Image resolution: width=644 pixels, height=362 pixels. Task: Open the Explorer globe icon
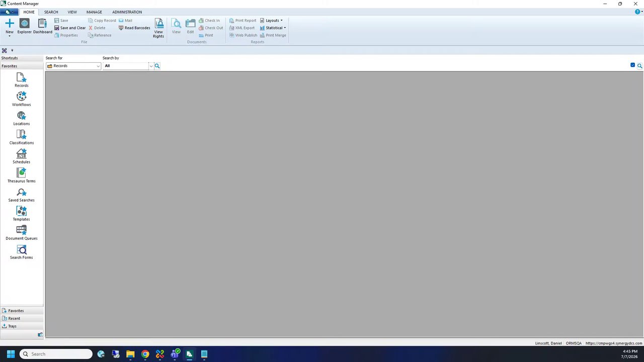tap(24, 26)
